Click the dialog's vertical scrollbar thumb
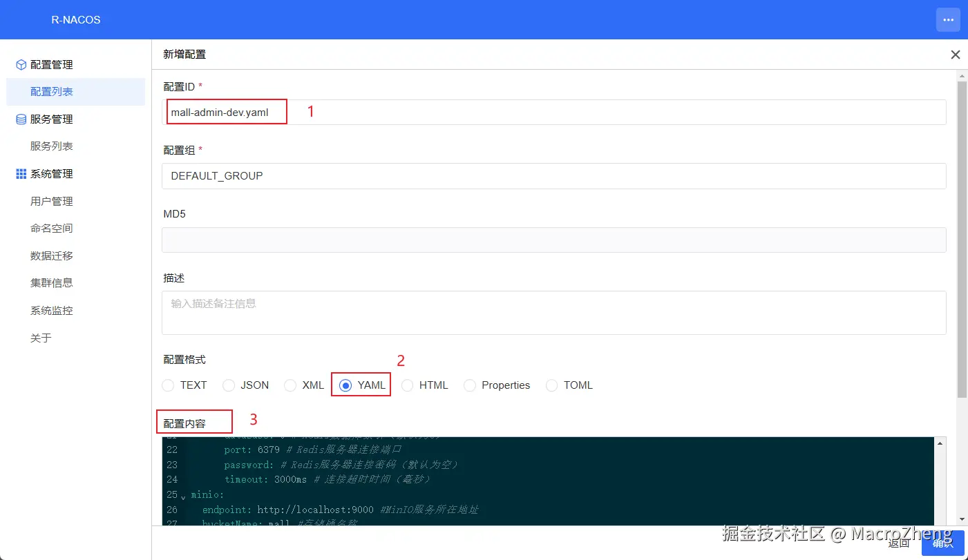Image resolution: width=968 pixels, height=560 pixels. (962, 239)
